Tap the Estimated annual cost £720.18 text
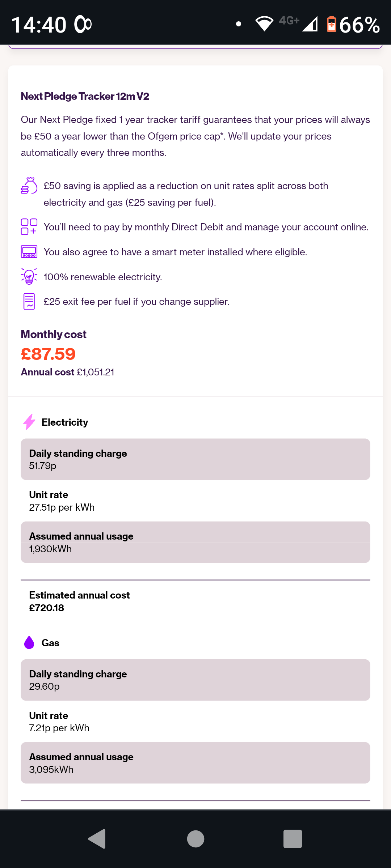391x868 pixels. tap(79, 601)
